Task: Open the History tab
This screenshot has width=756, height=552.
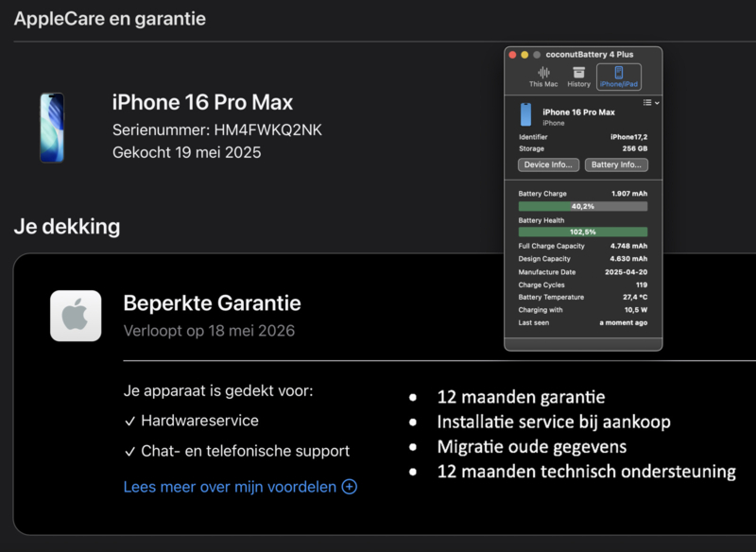Action: point(579,77)
